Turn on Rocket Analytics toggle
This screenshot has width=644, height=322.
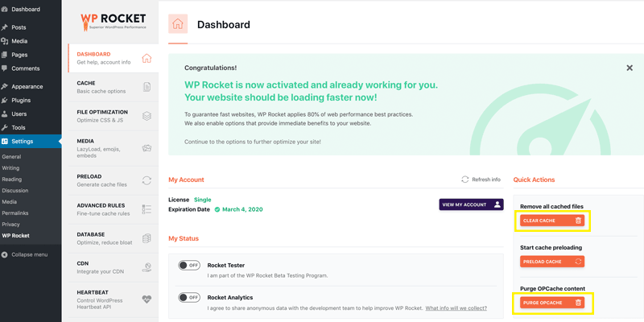click(x=189, y=297)
